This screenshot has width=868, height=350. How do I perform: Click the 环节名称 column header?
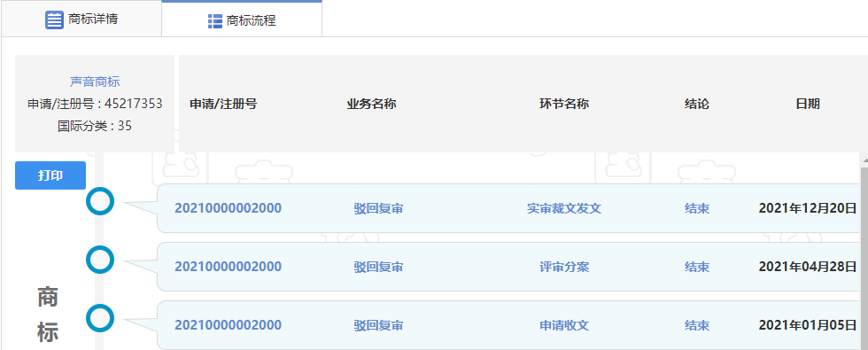tap(564, 105)
